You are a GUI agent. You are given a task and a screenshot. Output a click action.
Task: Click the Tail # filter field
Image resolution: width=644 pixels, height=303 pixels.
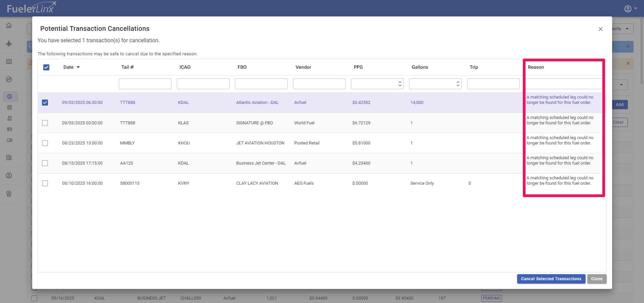(145, 84)
